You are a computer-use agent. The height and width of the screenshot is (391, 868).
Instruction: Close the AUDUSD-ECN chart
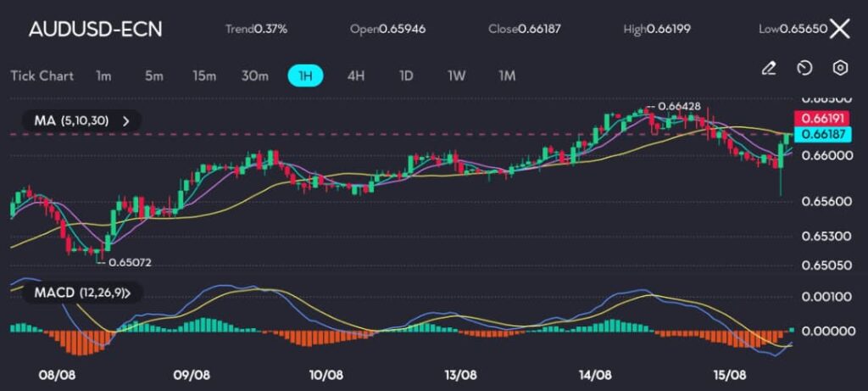839,29
